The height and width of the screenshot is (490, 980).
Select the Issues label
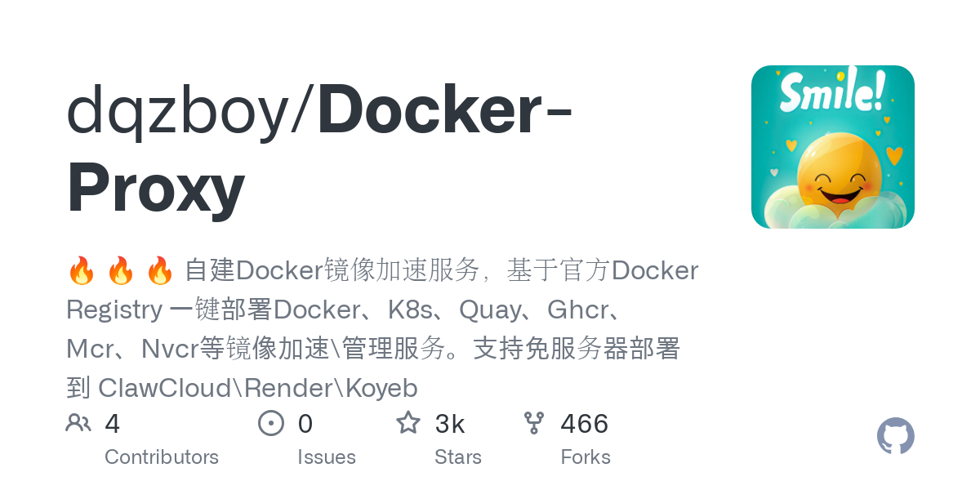[327, 457]
